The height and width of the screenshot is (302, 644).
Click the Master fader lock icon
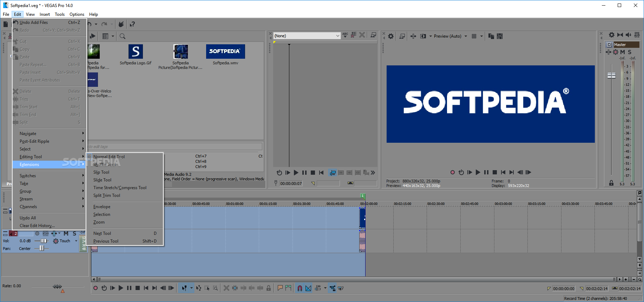(x=611, y=183)
